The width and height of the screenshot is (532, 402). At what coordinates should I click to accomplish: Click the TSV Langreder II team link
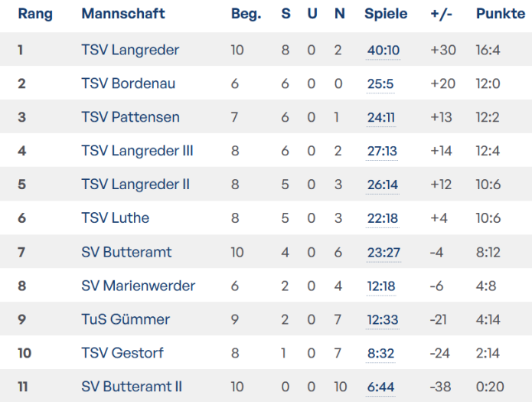coord(135,185)
